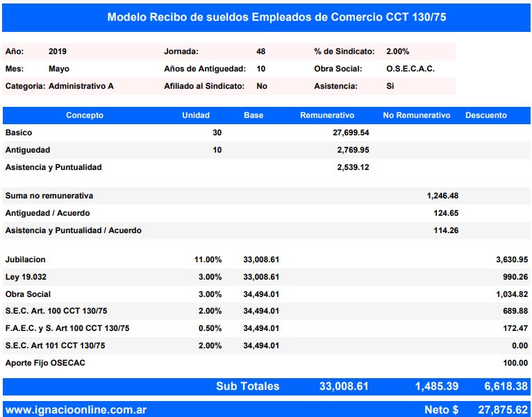Click the Aporte Fijo OSECAC row label
Viewport: 532px width, 417px height.
pyautogui.click(x=45, y=363)
